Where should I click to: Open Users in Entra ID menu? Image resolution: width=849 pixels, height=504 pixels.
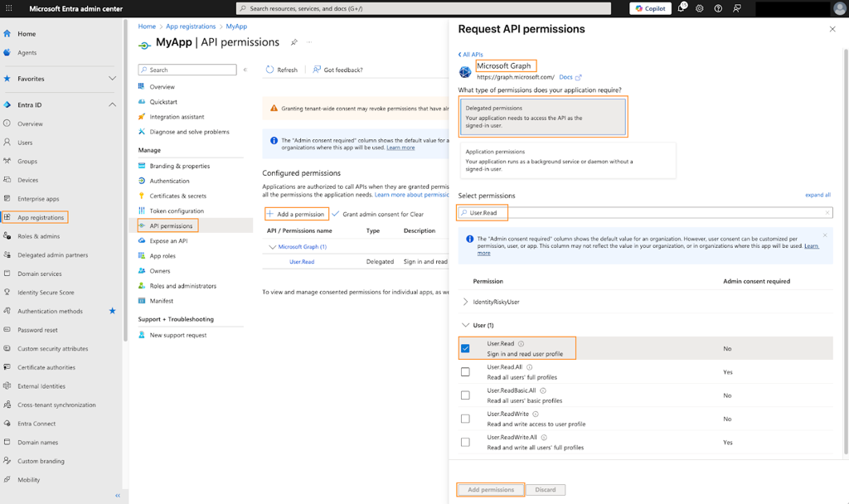click(x=25, y=143)
